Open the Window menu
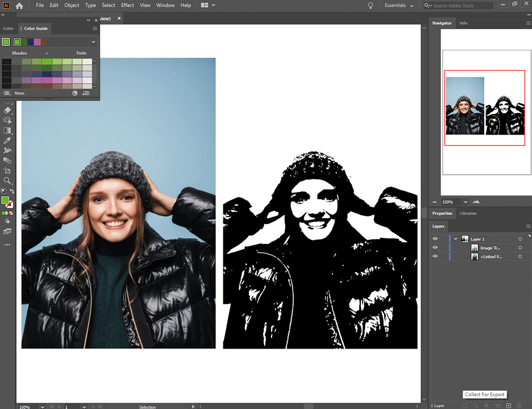 (x=165, y=6)
